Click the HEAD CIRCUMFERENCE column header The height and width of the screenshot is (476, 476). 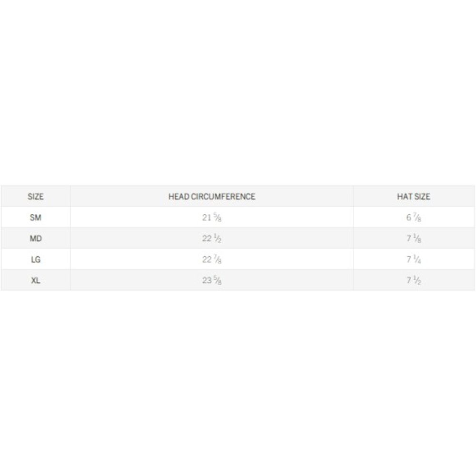click(x=212, y=197)
